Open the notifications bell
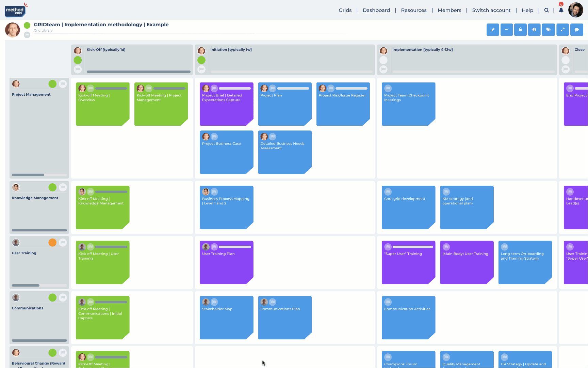588x368 pixels. (x=561, y=10)
